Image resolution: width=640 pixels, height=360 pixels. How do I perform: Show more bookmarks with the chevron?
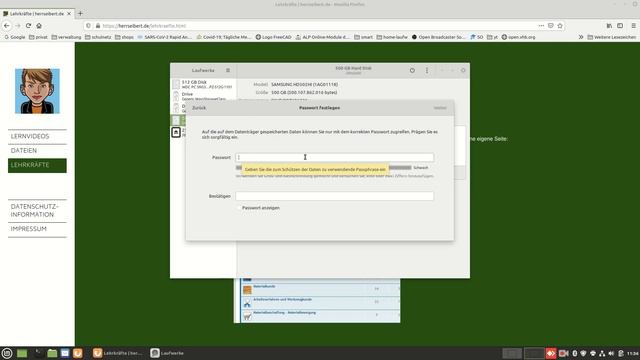[x=581, y=37]
